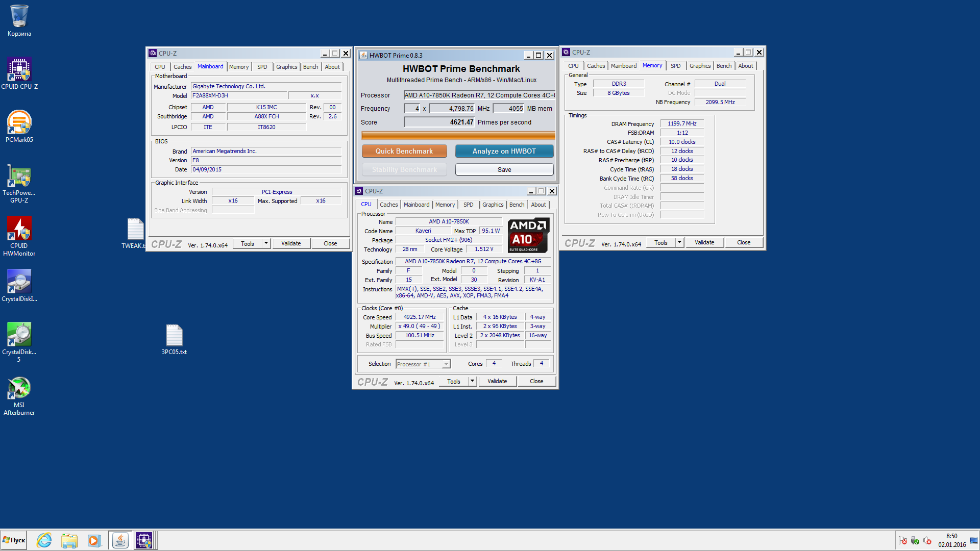This screenshot has height=551, width=980.
Task: Click the Core Speed value 4925.17 MHz
Action: pos(420,317)
